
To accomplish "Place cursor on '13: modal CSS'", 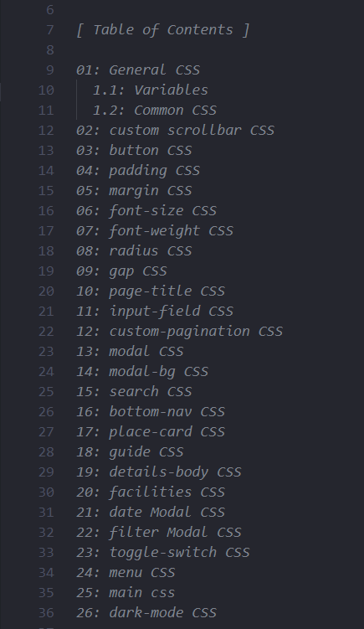I will coord(130,352).
